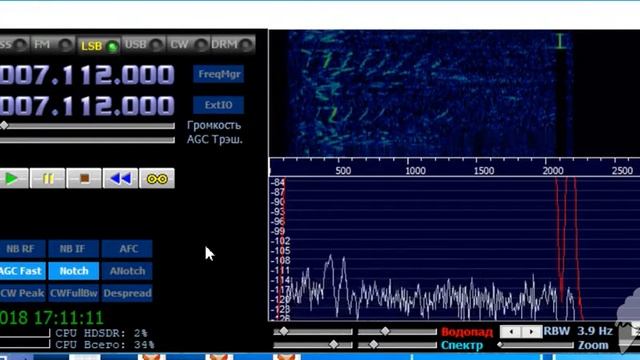
Task: Enable AFC automatic frequency control
Action: coord(127,249)
